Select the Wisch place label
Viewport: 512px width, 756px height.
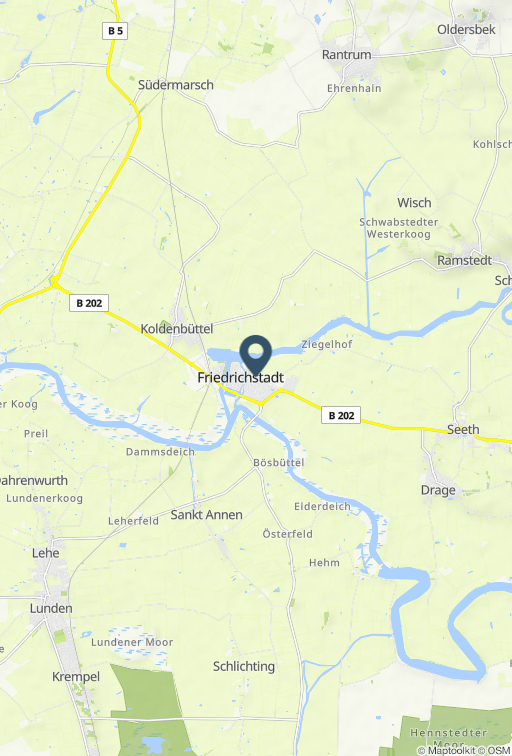[414, 202]
